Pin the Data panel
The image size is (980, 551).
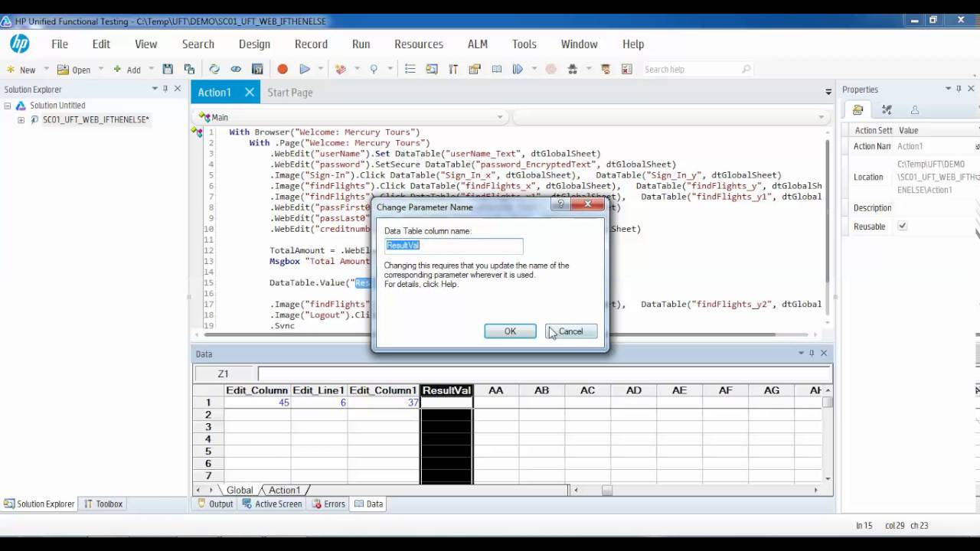coord(812,353)
